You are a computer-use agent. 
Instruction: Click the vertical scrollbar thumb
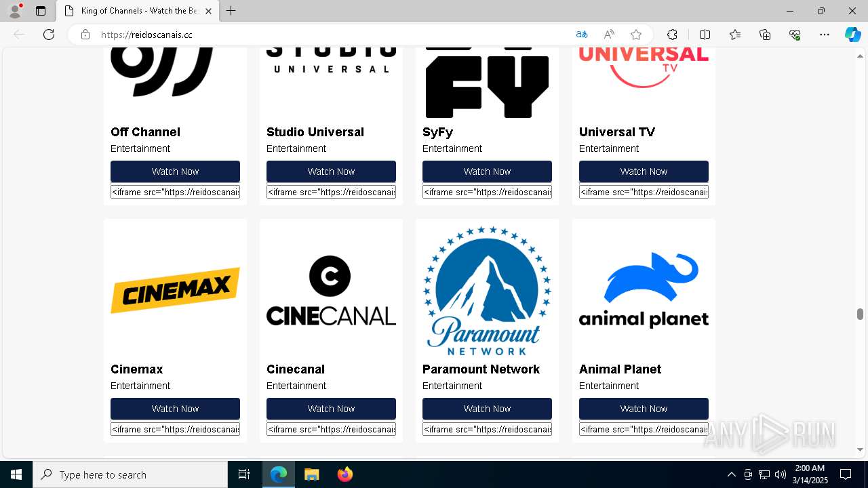click(x=860, y=314)
